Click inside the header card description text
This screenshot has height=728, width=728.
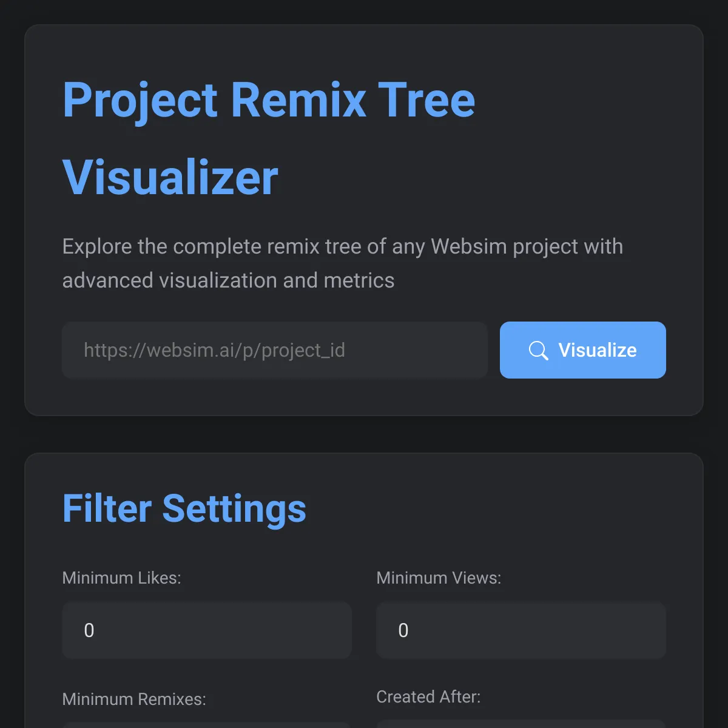click(x=342, y=263)
